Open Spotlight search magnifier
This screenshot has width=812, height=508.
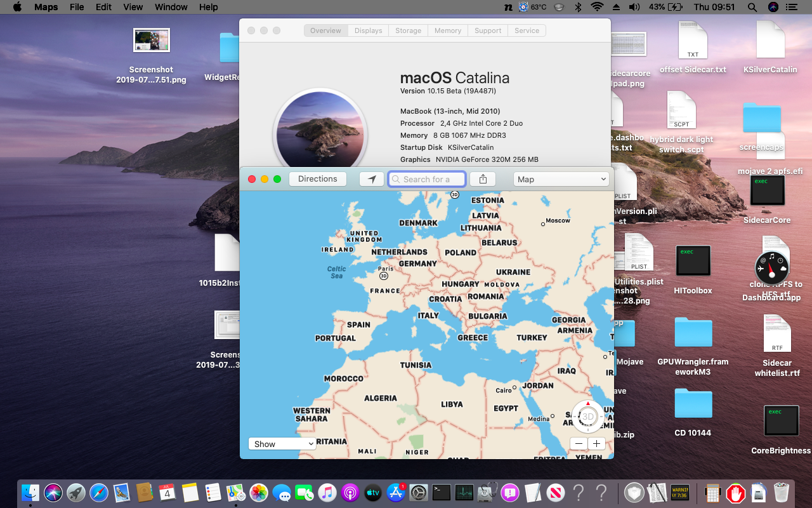(x=752, y=7)
